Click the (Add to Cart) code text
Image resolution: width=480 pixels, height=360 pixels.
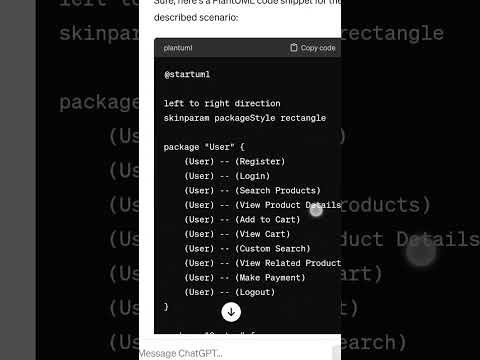point(268,220)
